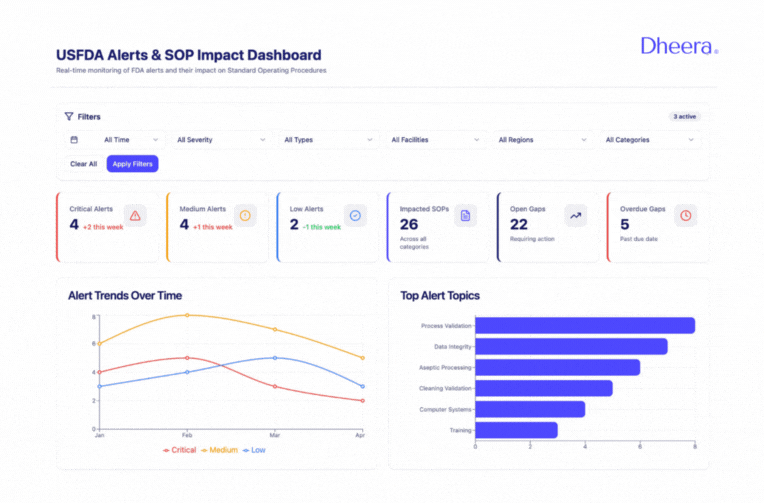Open the All Facilities dropdown
The image size is (764, 503).
[x=434, y=140]
